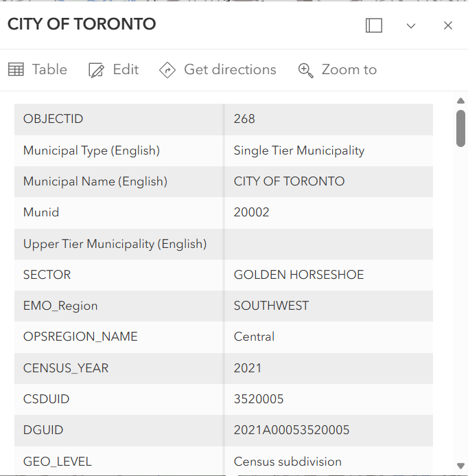Select the Munid value 20002

point(251,212)
